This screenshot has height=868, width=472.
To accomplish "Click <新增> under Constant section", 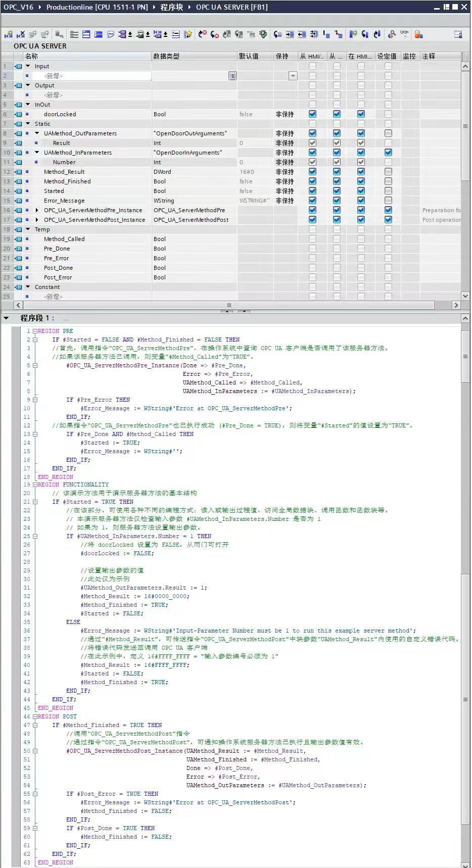I will (x=53, y=297).
